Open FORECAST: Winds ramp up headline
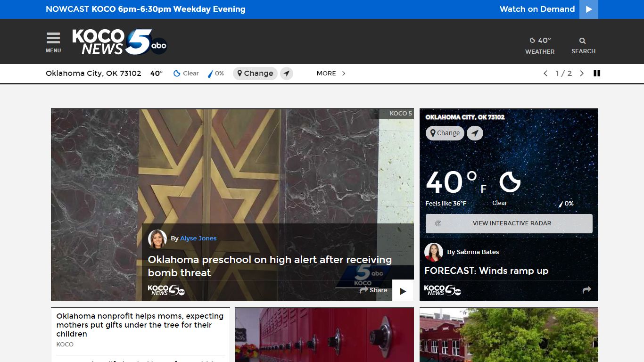644x362 pixels. [x=487, y=271]
